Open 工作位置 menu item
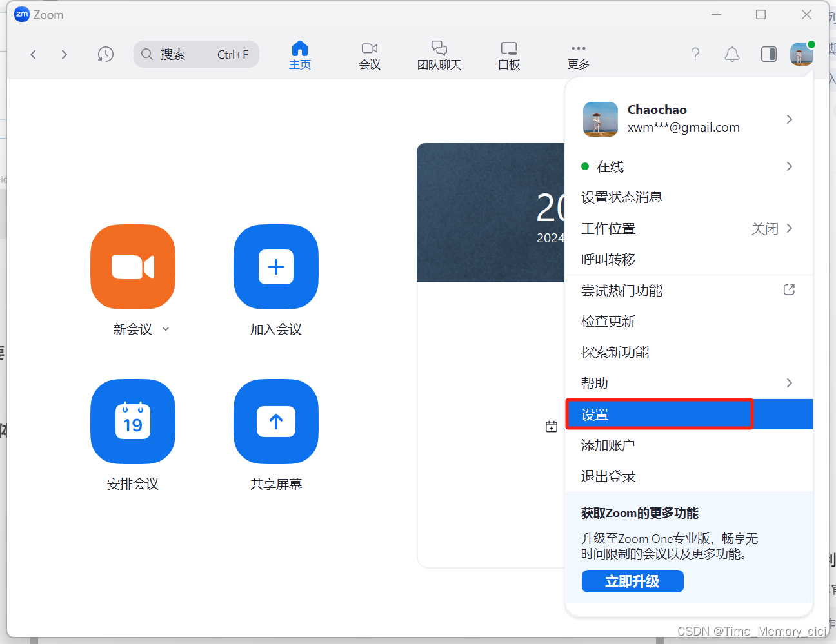 688,228
